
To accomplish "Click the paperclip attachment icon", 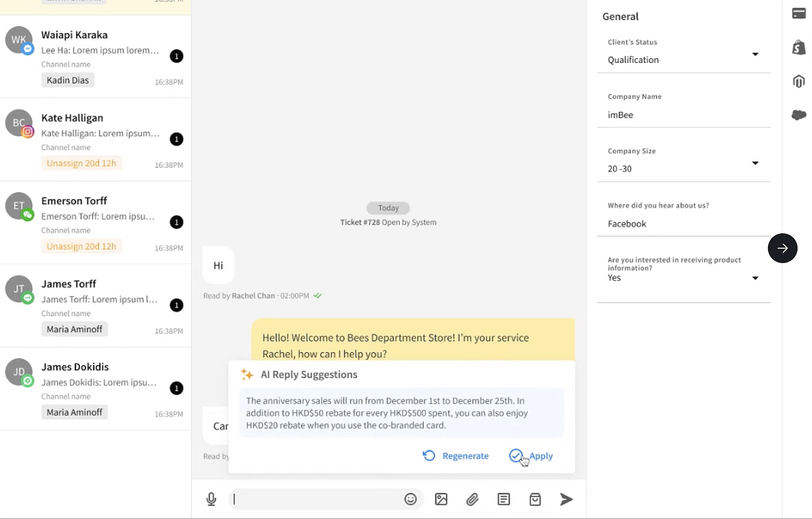I will [x=472, y=499].
